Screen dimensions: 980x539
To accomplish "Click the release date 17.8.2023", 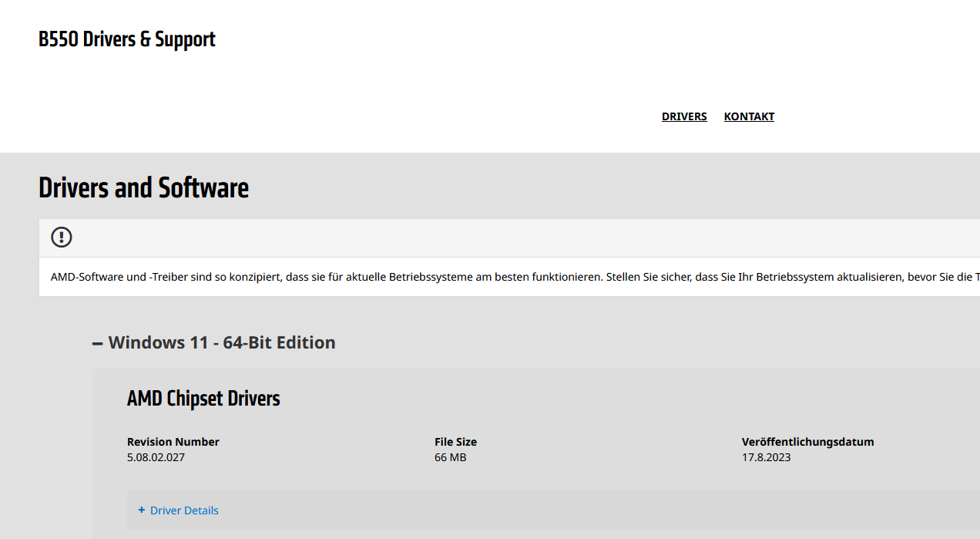I will coord(766,457).
